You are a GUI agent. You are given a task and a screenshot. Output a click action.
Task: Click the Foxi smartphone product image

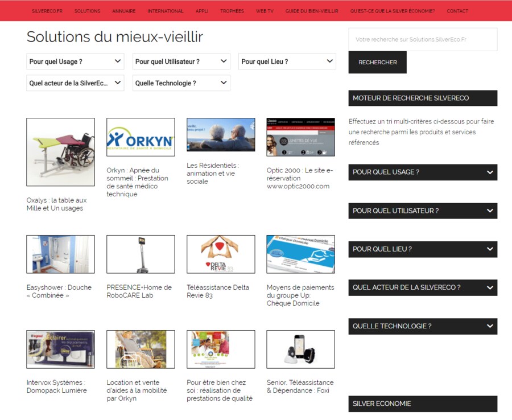[300, 349]
